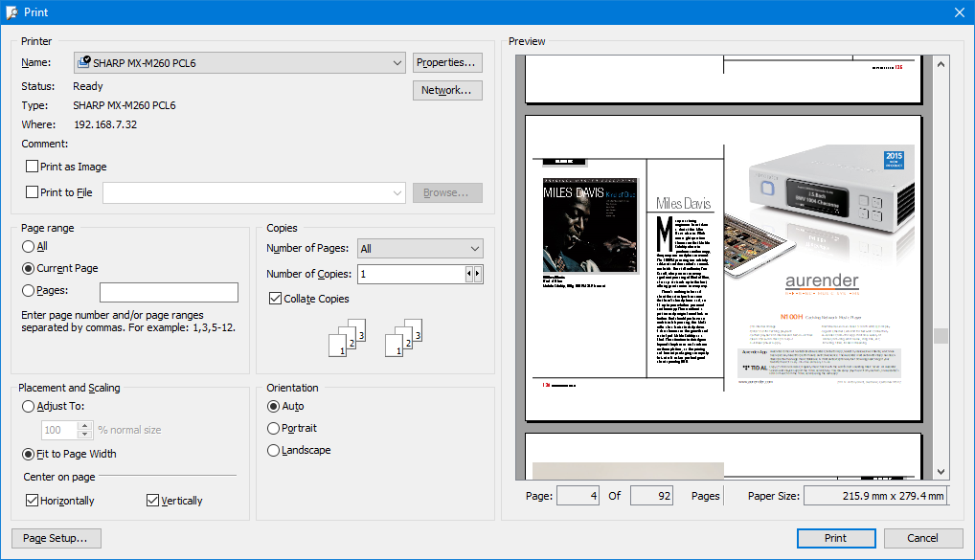Image resolution: width=975 pixels, height=560 pixels.
Task: Expand the Number of Pages dropdown
Action: coord(475,249)
